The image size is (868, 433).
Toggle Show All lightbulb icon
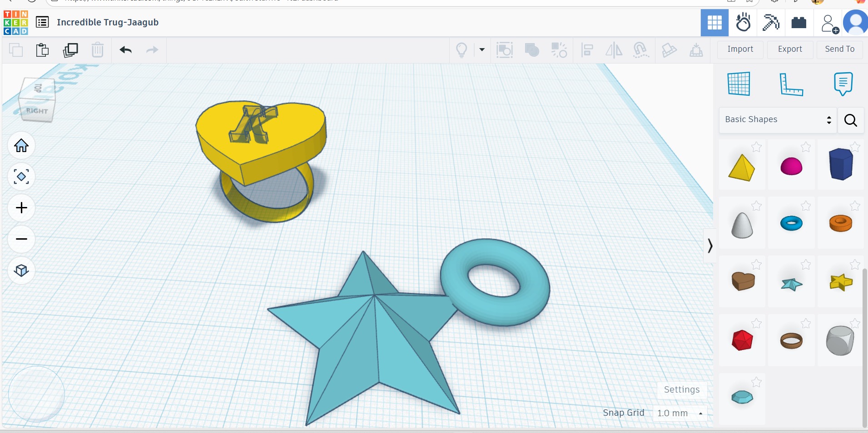click(461, 50)
